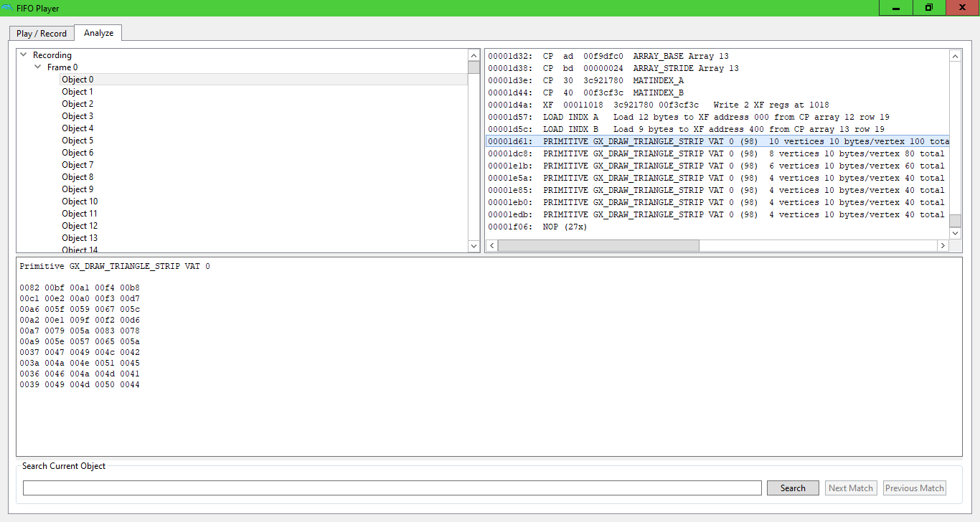Select the LOAD INDX A command line
The width and height of the screenshot is (980, 522).
(x=717, y=117)
